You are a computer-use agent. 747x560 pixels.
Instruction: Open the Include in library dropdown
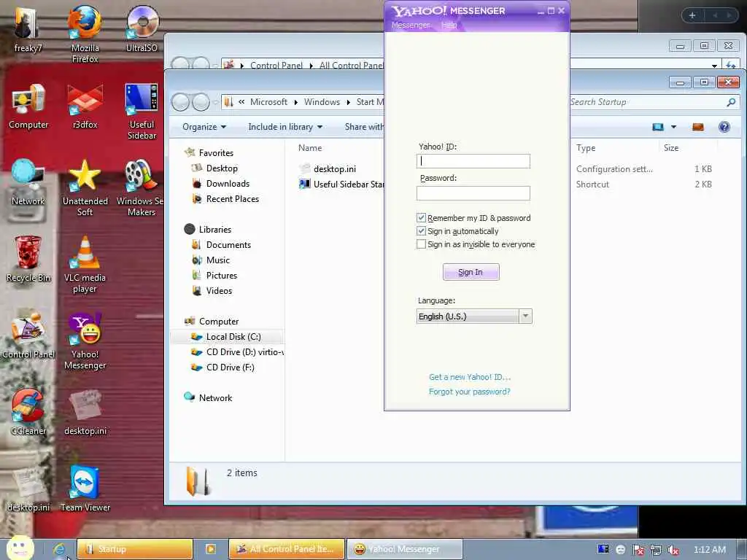285,127
